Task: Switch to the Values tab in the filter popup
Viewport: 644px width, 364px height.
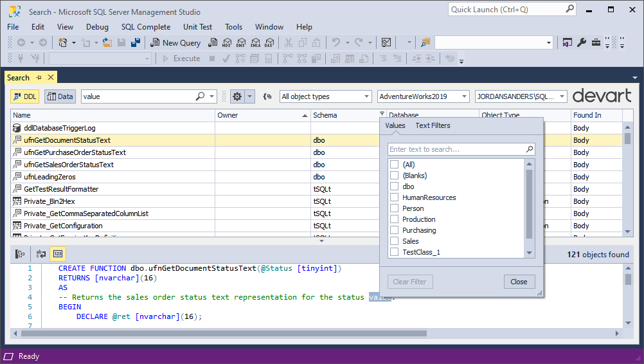Action: click(x=395, y=125)
